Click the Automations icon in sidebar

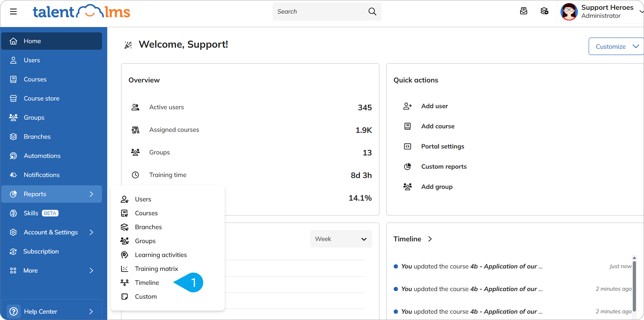[x=13, y=156]
